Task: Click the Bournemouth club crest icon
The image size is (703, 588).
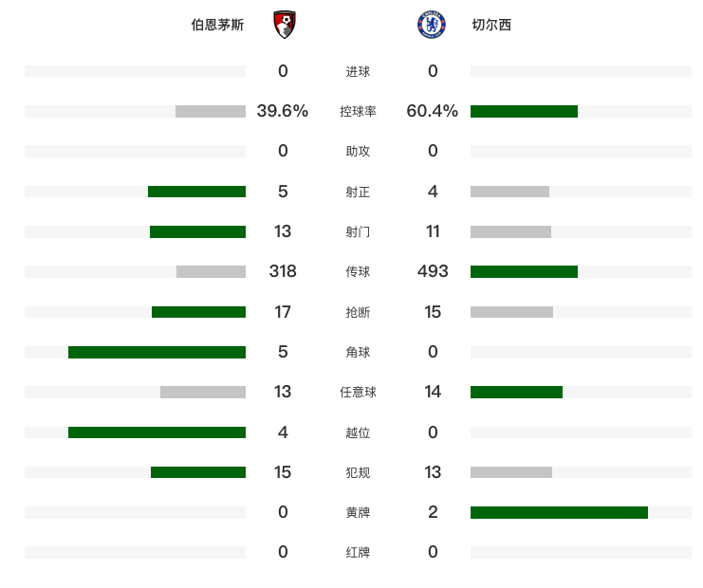Action: tap(283, 25)
